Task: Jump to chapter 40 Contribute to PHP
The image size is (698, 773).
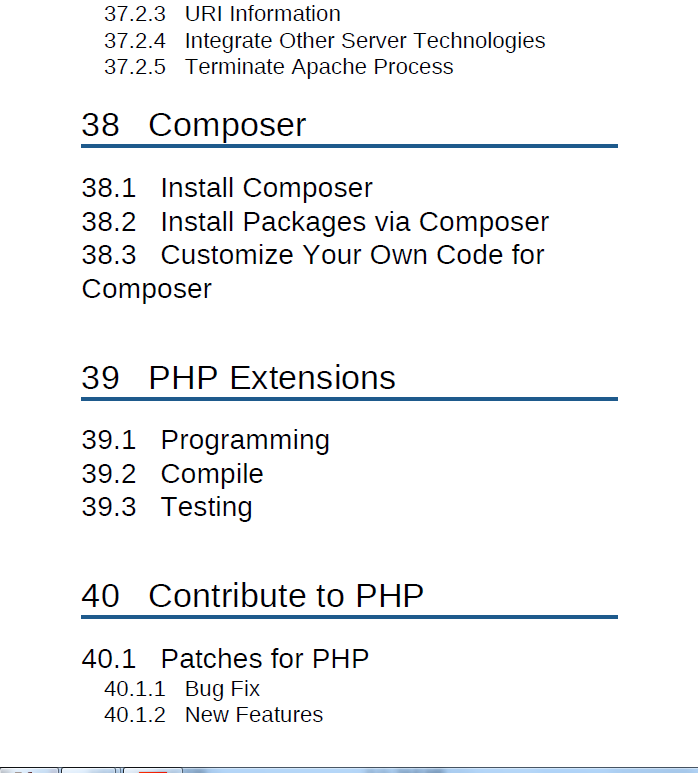Action: pyautogui.click(x=252, y=596)
